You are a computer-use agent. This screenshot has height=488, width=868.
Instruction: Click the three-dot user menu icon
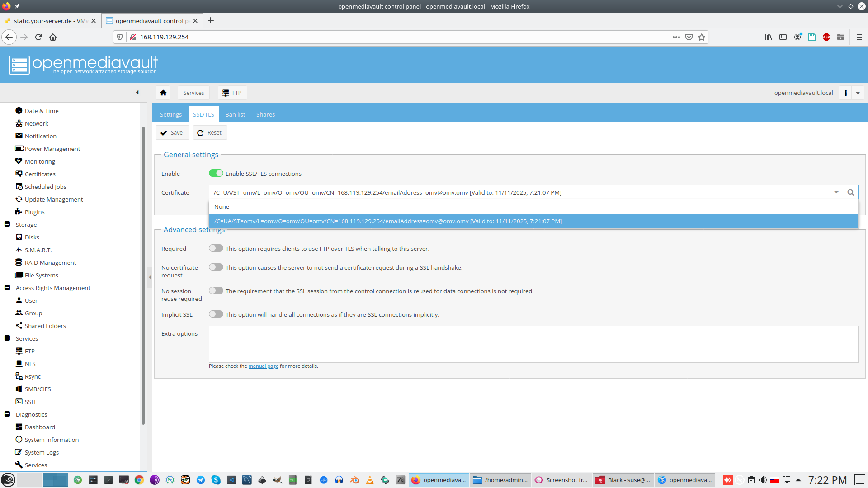(845, 93)
